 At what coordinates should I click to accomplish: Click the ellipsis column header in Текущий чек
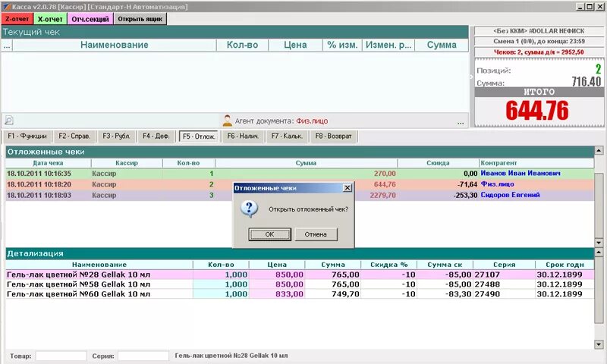tap(7, 45)
